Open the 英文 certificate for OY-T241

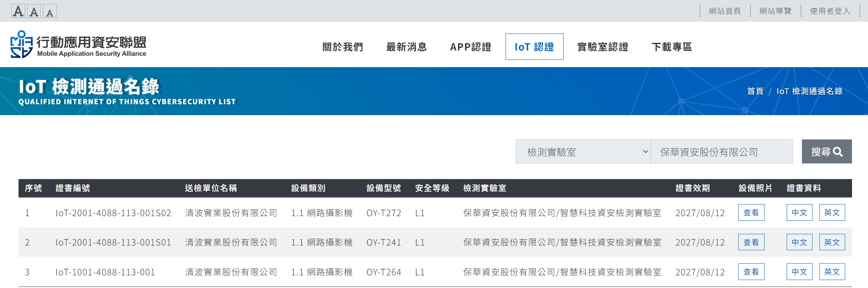click(832, 242)
